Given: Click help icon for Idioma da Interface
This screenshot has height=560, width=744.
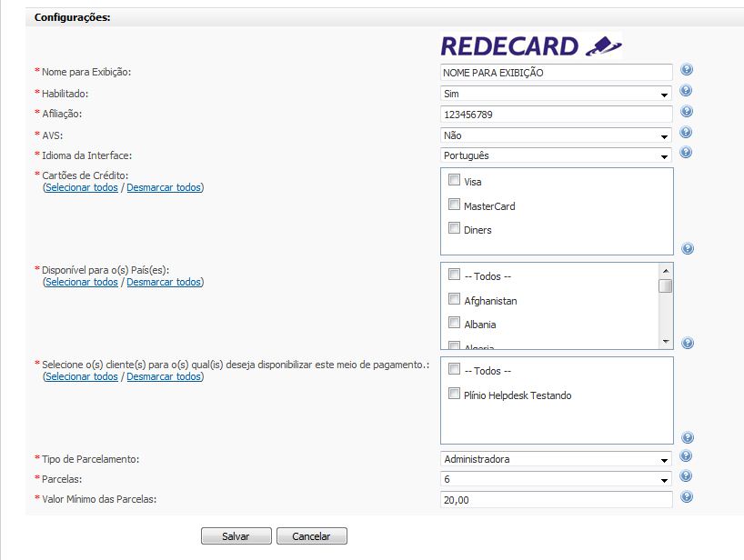Looking at the screenshot, I should (686, 152).
